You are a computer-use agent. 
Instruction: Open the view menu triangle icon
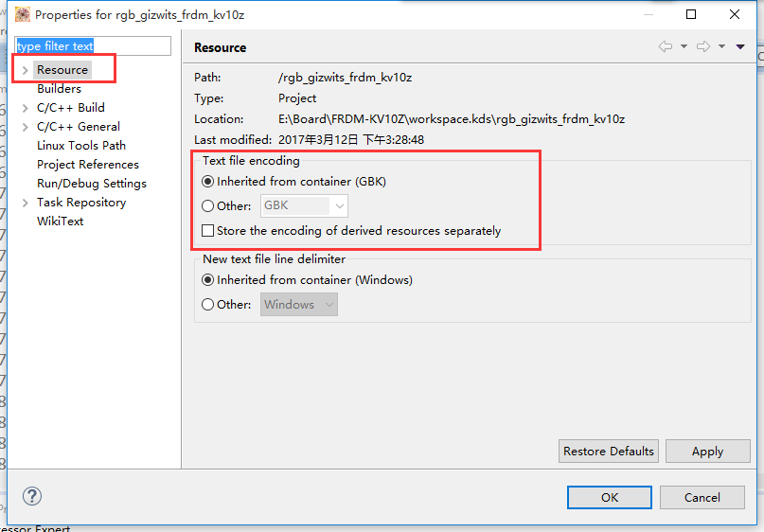(x=740, y=46)
